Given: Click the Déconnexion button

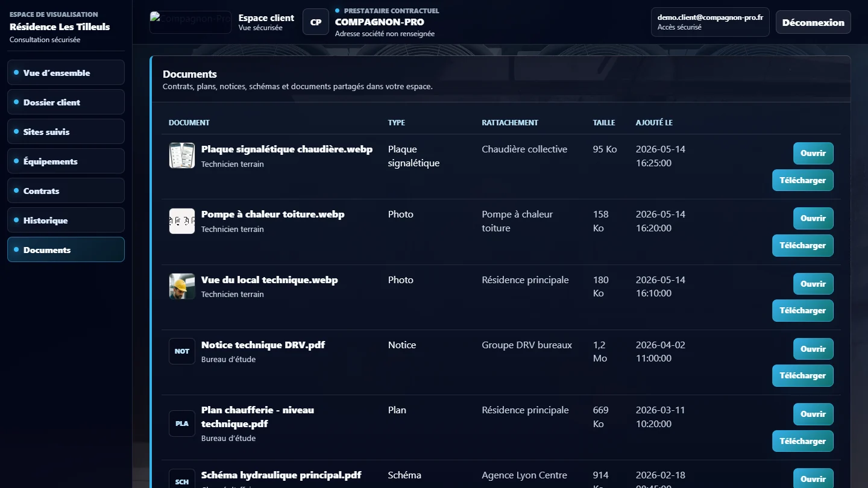Looking at the screenshot, I should tap(813, 22).
